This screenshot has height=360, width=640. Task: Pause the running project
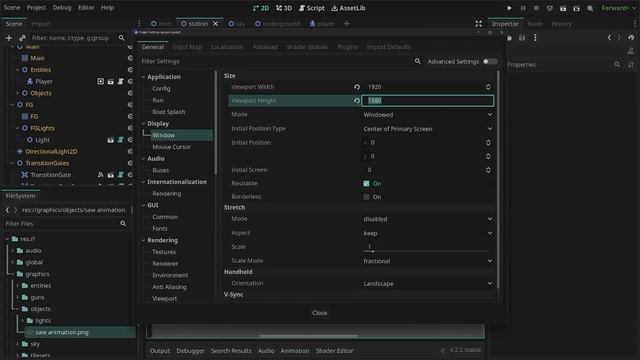click(523, 8)
